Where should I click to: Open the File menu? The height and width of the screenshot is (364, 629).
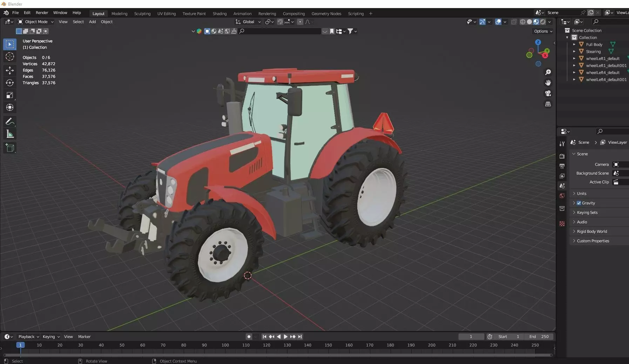click(15, 13)
